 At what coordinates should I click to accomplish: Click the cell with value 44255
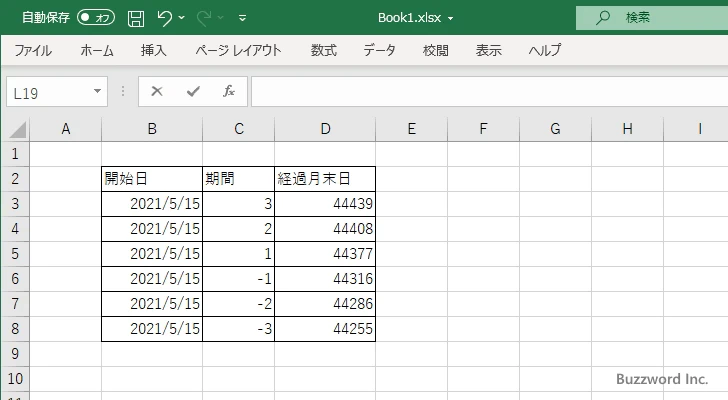tap(325, 329)
